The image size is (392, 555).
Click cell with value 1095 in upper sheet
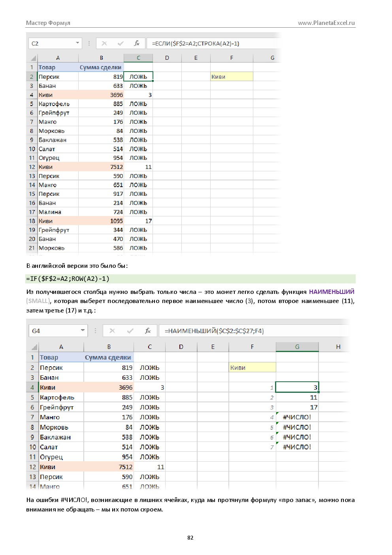(x=101, y=221)
